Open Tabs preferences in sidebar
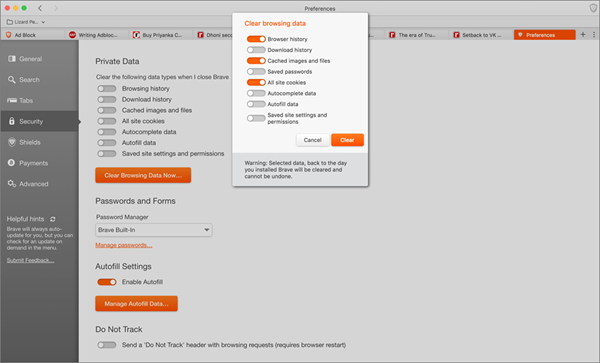Screen dimensions: 600x363 click(x=39, y=101)
